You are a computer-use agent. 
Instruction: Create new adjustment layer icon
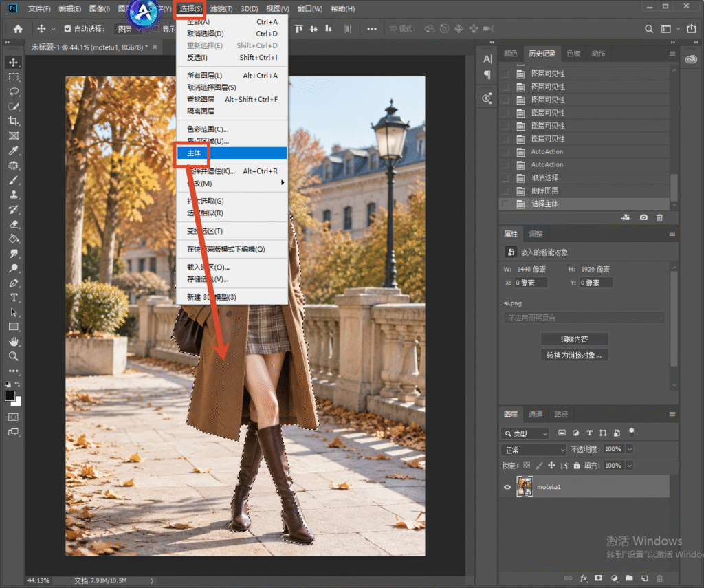tap(614, 578)
